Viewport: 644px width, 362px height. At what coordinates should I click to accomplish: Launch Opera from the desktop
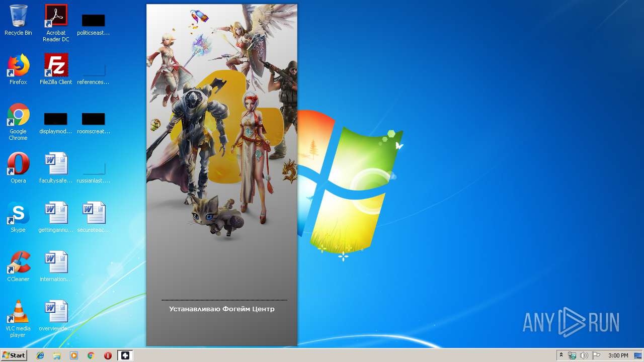18,168
